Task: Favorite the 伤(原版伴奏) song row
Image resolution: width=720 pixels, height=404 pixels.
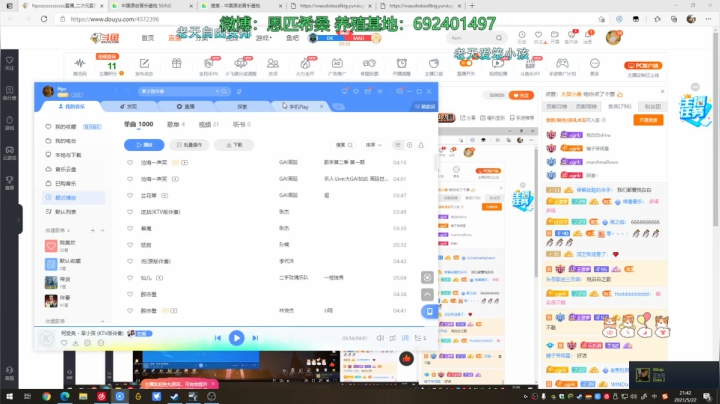Action: click(130, 261)
